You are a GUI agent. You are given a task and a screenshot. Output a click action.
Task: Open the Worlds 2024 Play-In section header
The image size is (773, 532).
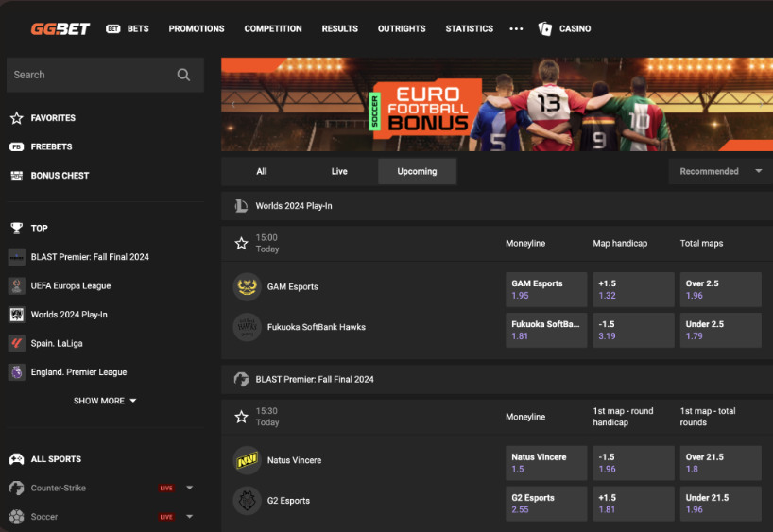point(497,206)
